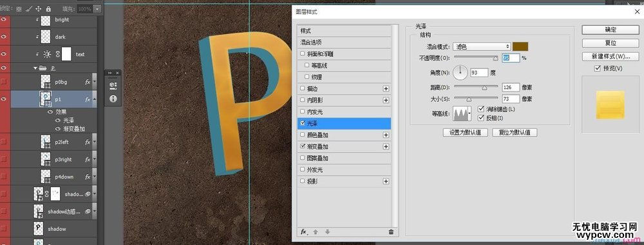Screen dimensions: 644x245
Task: Select the shadow layer thumbnail
Action: 38,228
